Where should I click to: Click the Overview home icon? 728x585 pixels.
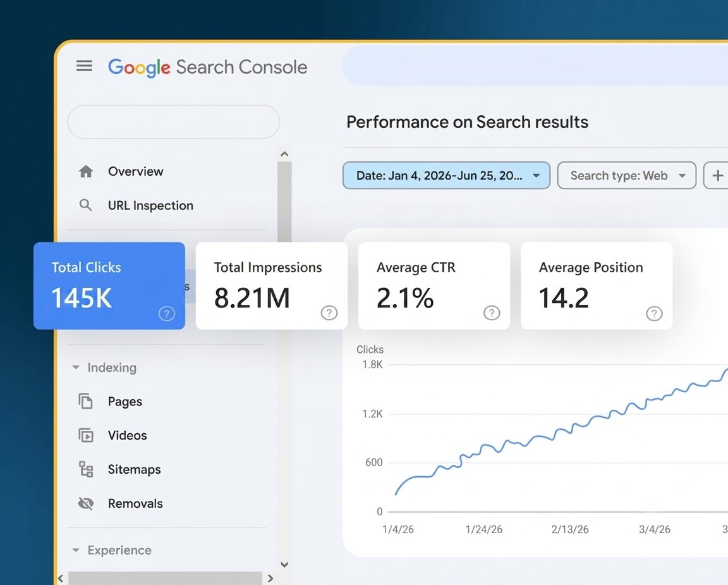(86, 171)
